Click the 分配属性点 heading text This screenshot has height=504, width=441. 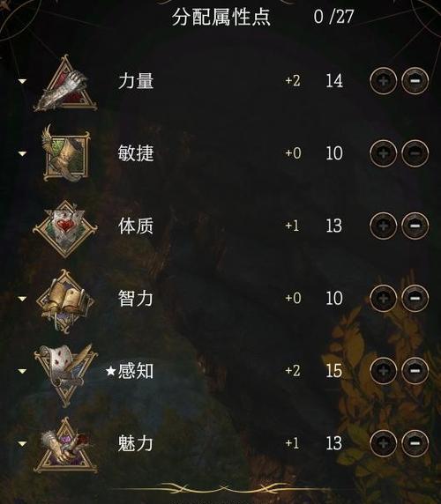(x=221, y=17)
